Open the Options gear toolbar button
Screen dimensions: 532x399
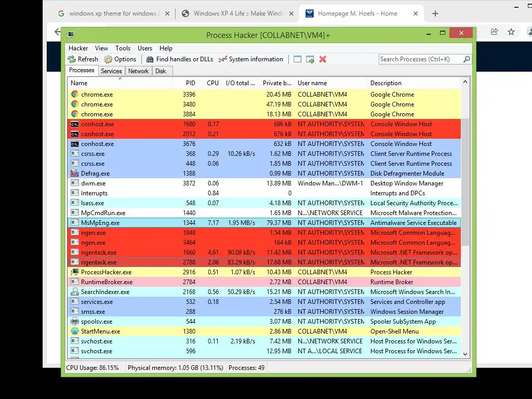[120, 59]
